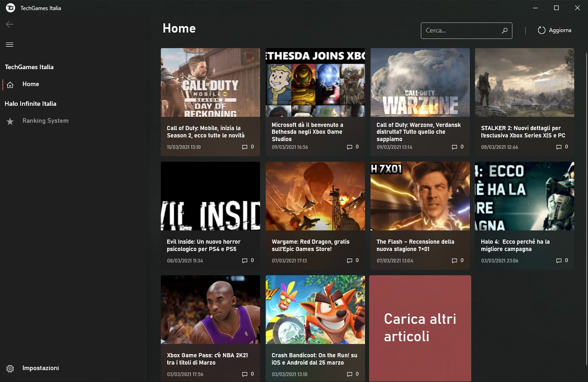Viewport: 588px width, 382px height.
Task: Click comment icon on Xbox Game Pass card
Action: pyautogui.click(x=245, y=374)
